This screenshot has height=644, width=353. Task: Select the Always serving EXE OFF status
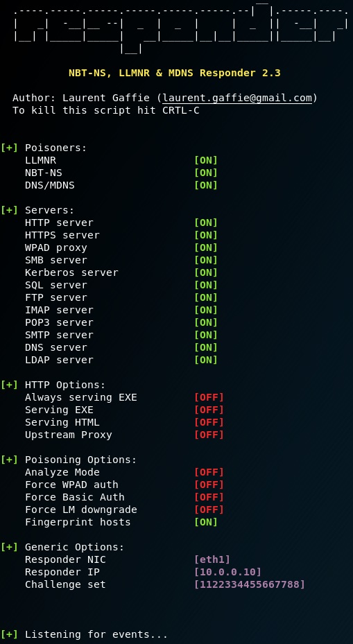pos(209,397)
